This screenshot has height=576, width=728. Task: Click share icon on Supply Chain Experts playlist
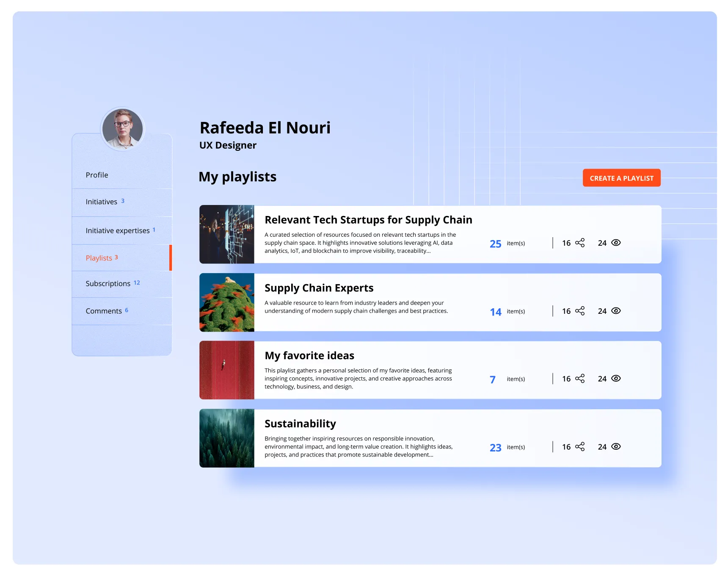580,311
